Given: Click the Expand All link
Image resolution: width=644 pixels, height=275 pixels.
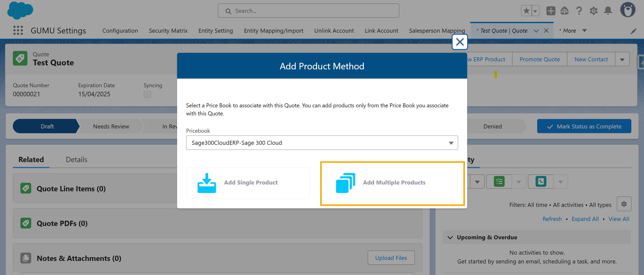Looking at the screenshot, I should coord(585,219).
